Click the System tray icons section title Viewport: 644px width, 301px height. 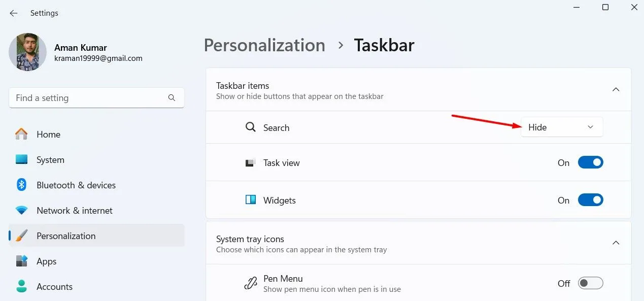(x=250, y=239)
